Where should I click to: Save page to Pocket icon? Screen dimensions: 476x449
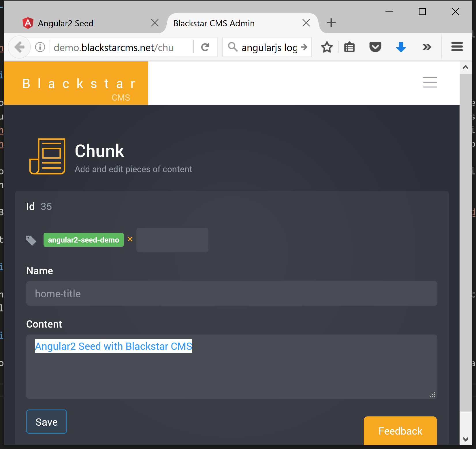coord(375,47)
